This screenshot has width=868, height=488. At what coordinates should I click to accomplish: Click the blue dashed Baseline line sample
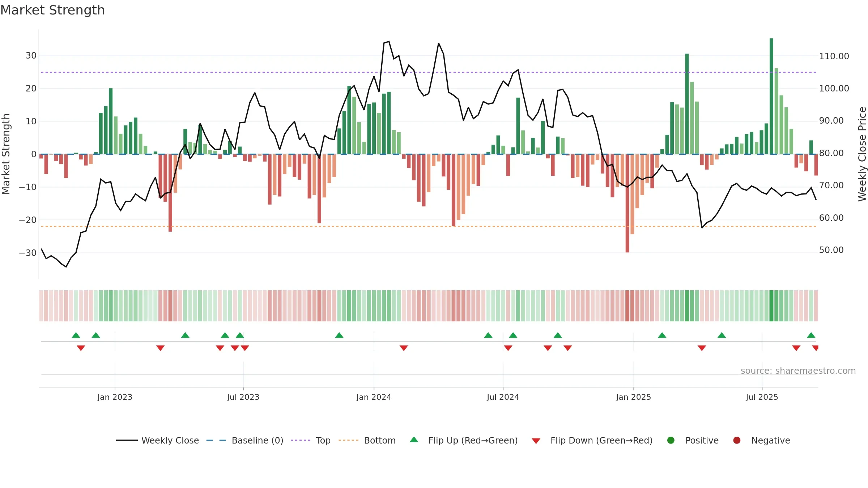point(216,440)
